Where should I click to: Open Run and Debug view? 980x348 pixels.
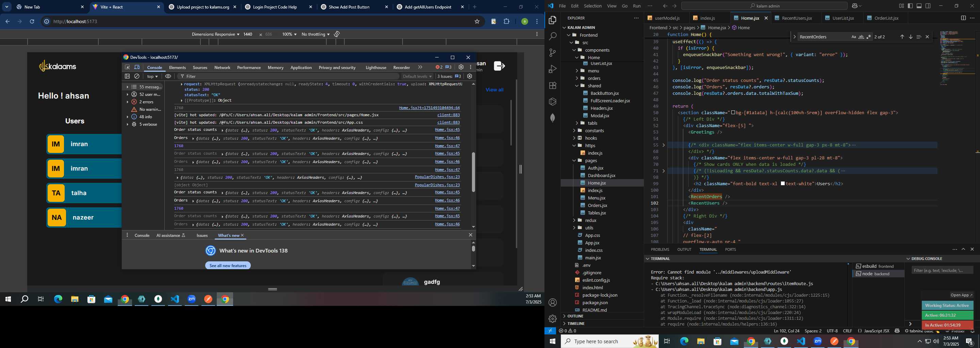pyautogui.click(x=552, y=69)
